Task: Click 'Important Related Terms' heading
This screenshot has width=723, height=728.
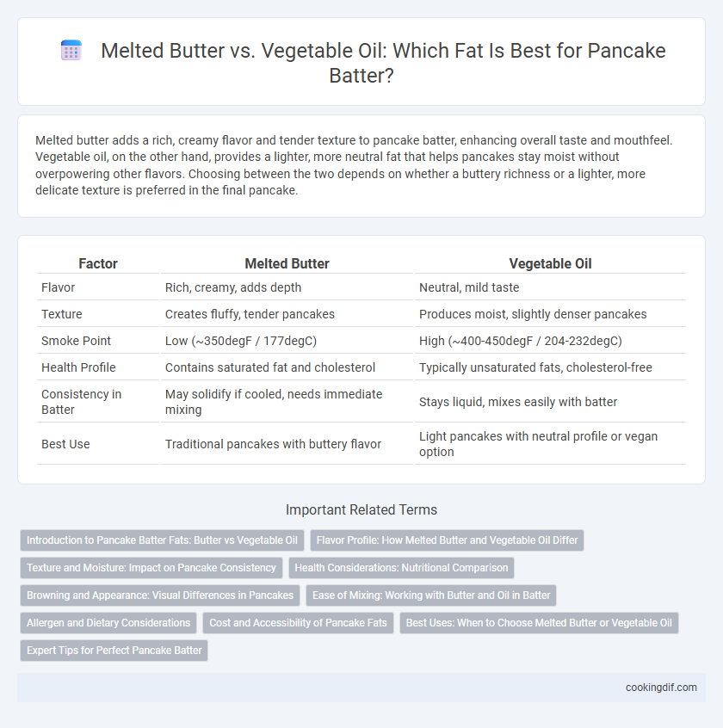Action: (x=361, y=509)
